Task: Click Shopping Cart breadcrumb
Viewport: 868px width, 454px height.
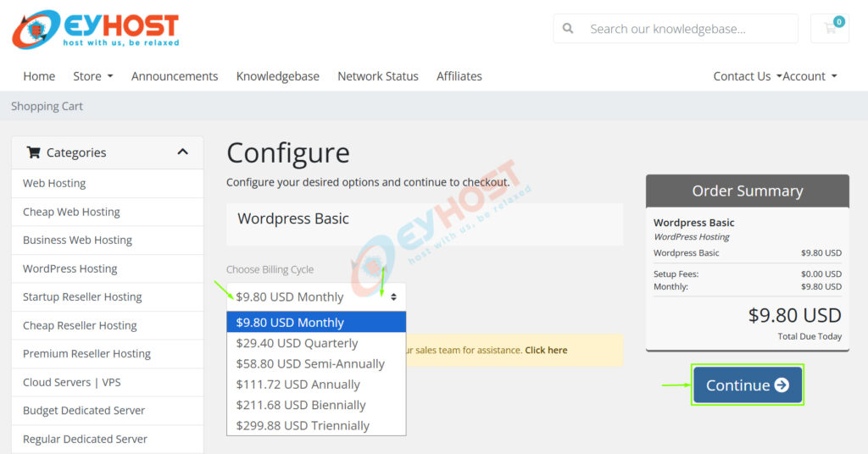Action: click(x=47, y=106)
